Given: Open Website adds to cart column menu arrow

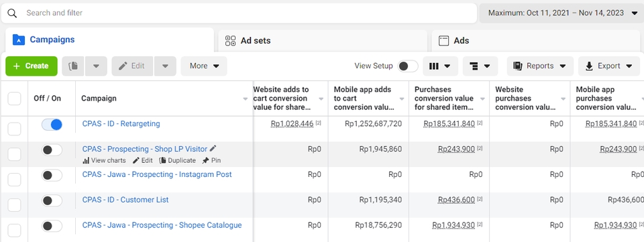Looking at the screenshot, I should tap(321, 99).
